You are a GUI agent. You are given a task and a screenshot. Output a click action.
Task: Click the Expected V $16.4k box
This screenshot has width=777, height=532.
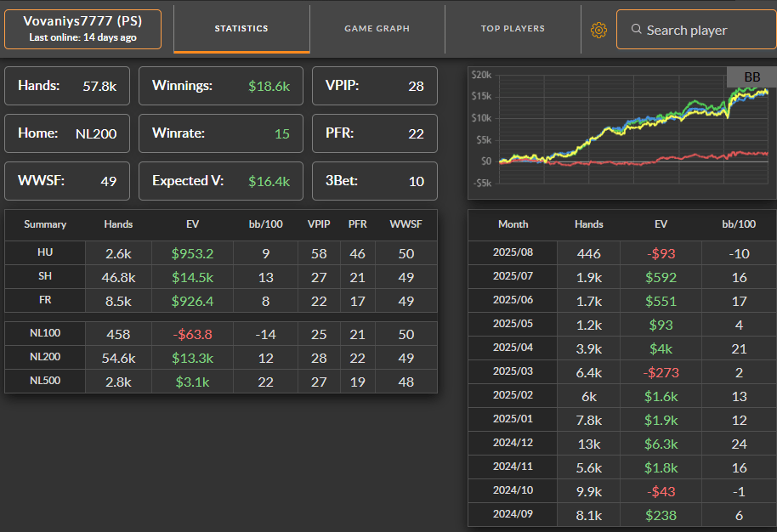(x=220, y=181)
